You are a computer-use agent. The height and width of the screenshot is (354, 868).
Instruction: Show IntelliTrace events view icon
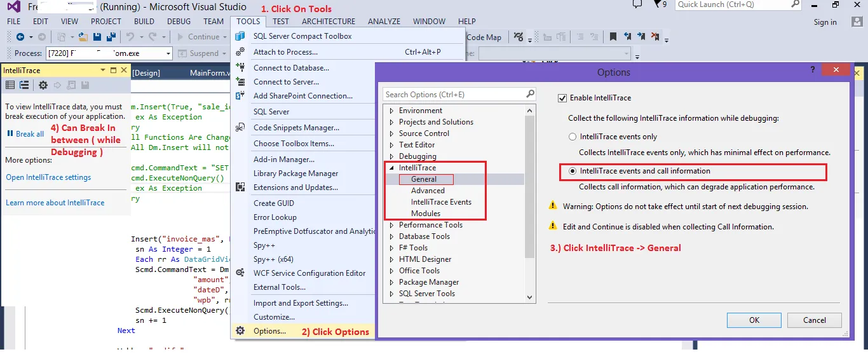coord(10,85)
